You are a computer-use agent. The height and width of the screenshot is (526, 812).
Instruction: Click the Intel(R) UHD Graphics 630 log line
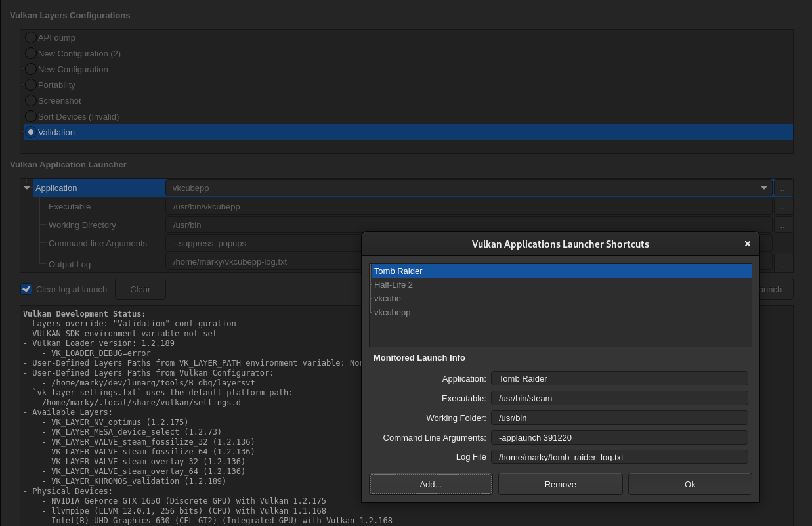point(217,520)
